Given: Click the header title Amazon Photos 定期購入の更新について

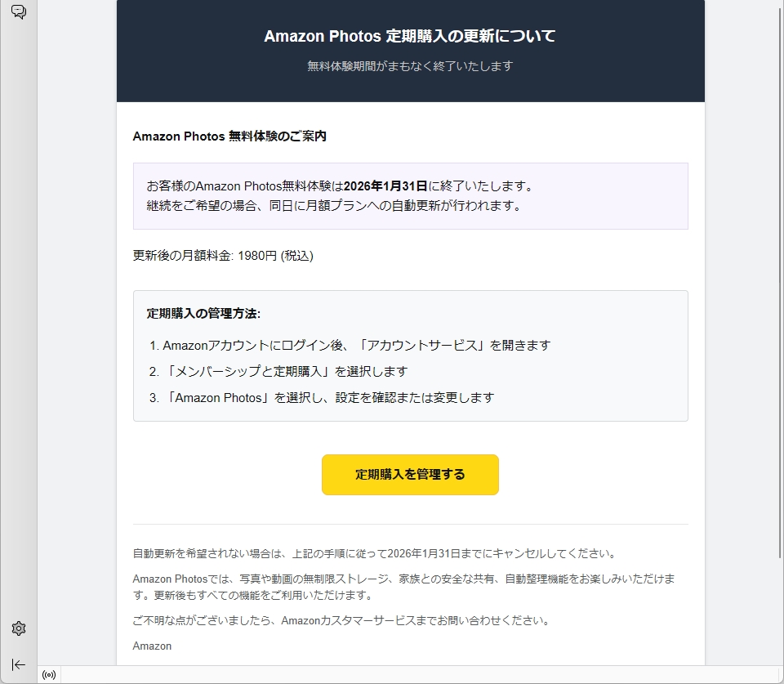Looking at the screenshot, I should tap(410, 36).
